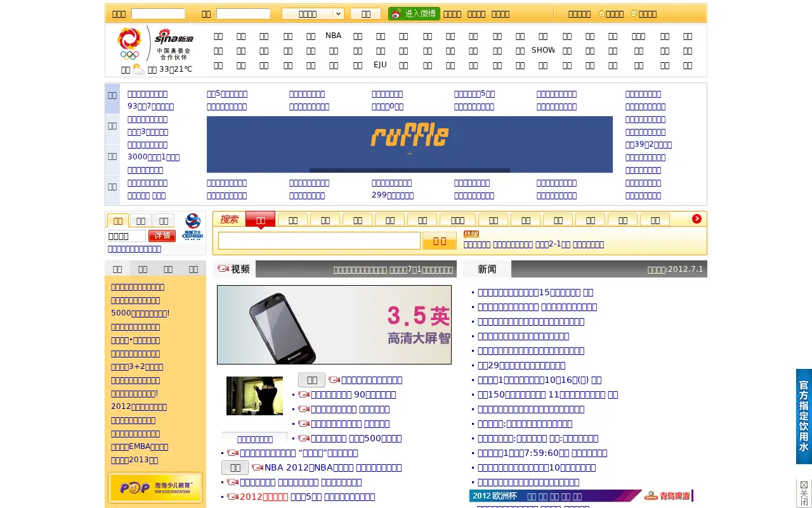812x508 pixels.
Task: Click the video icon before NBA 2012 headline
Action: click(258, 467)
